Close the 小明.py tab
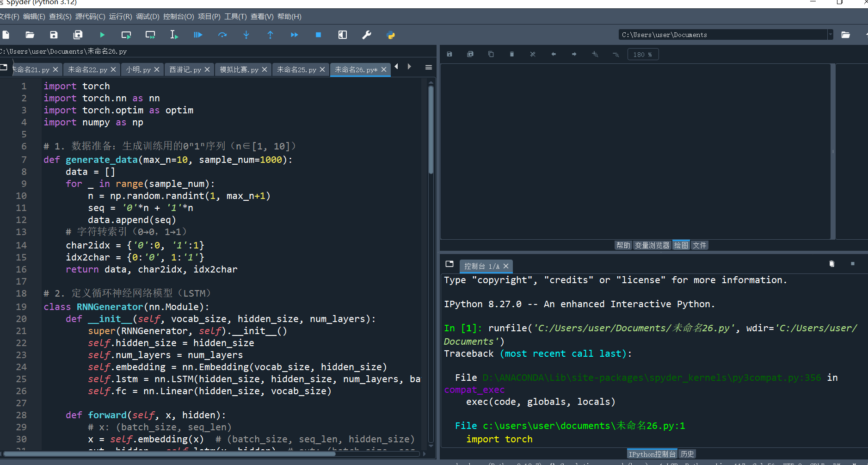The width and height of the screenshot is (868, 465). point(157,69)
